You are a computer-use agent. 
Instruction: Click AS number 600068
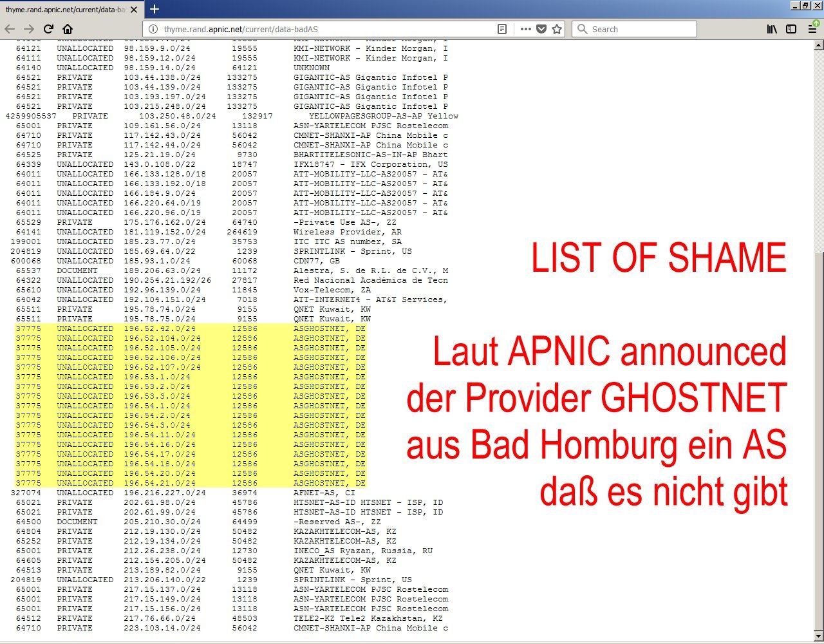pyautogui.click(x=26, y=261)
